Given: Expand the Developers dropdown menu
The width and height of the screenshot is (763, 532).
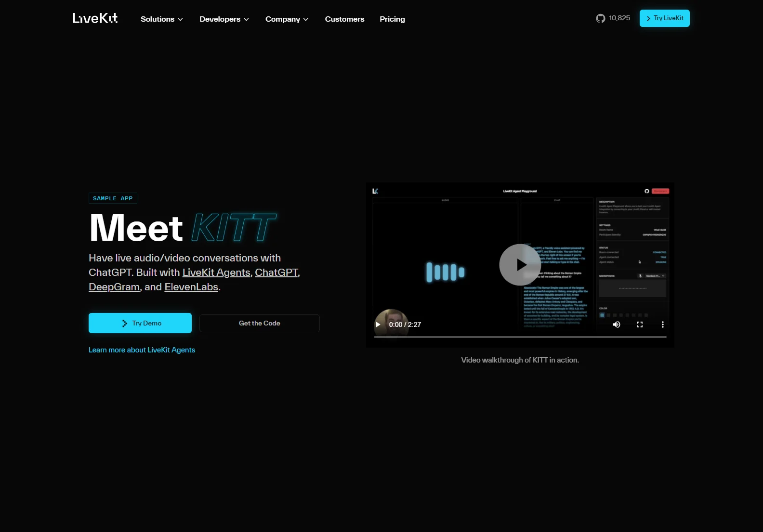Looking at the screenshot, I should (224, 19).
